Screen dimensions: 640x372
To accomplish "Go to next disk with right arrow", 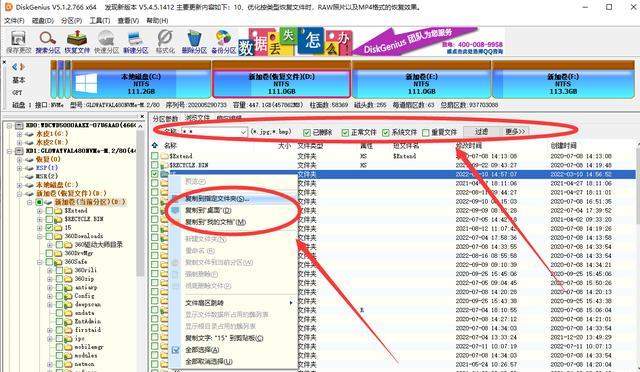I will coord(22,67).
